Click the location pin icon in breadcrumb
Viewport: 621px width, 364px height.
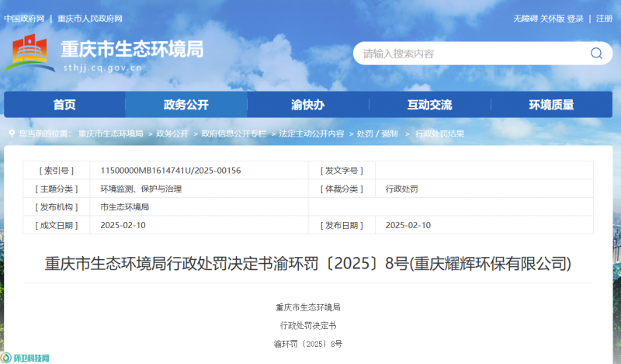click(x=12, y=133)
